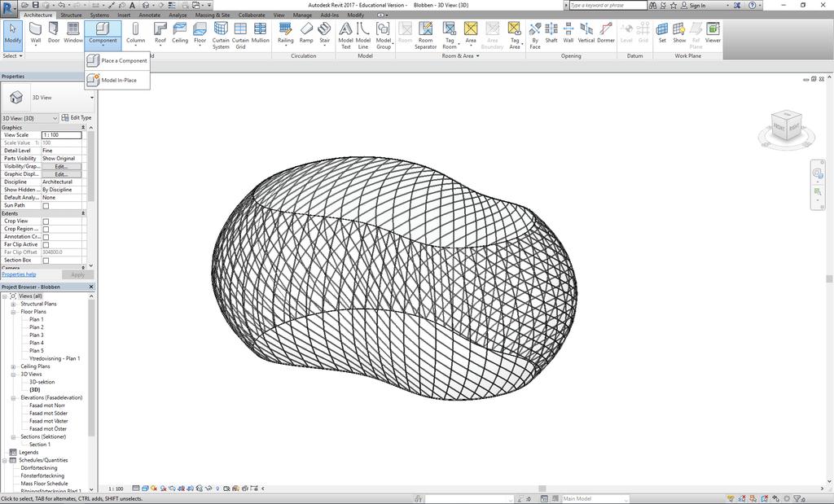Open the Revit application menu button
The width and height of the screenshot is (834, 504).
pos(9,7)
